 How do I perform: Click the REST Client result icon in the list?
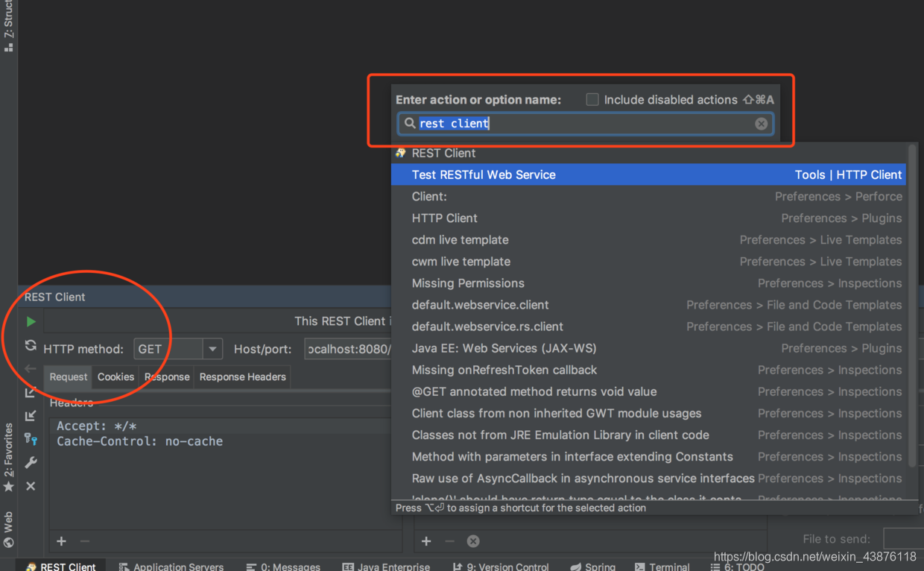(x=401, y=153)
